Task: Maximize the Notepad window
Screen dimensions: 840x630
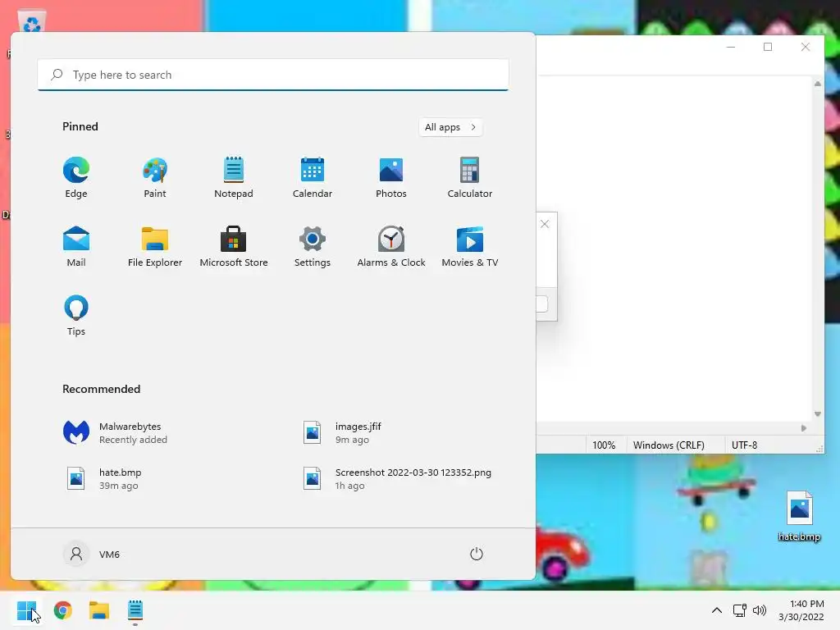Action: tap(768, 47)
